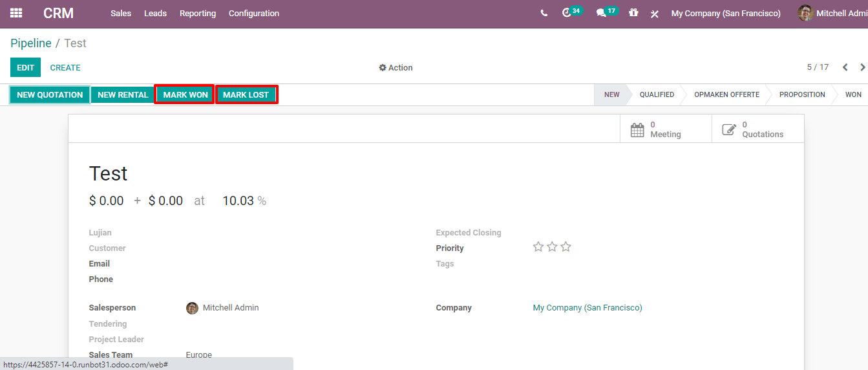The width and height of the screenshot is (868, 370).
Task: Click the Tags field label
Action: tap(445, 264)
